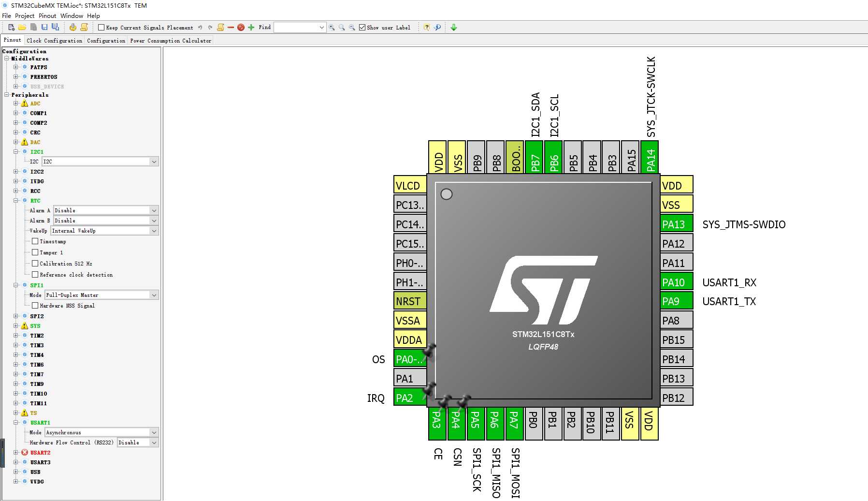Click the first zoom magnifier icon
This screenshot has width=868, height=501.
[x=332, y=28]
